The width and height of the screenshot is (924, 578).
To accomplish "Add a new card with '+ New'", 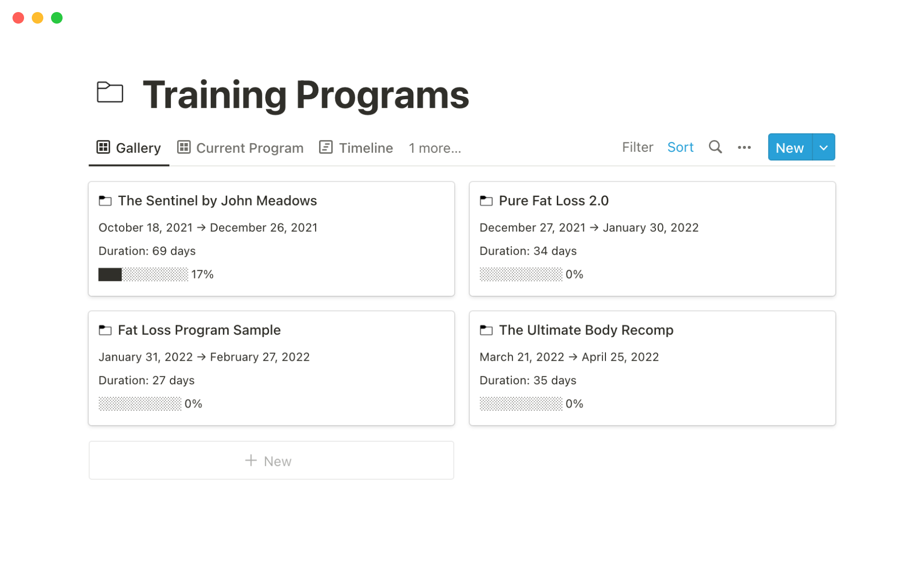I will pos(271,460).
